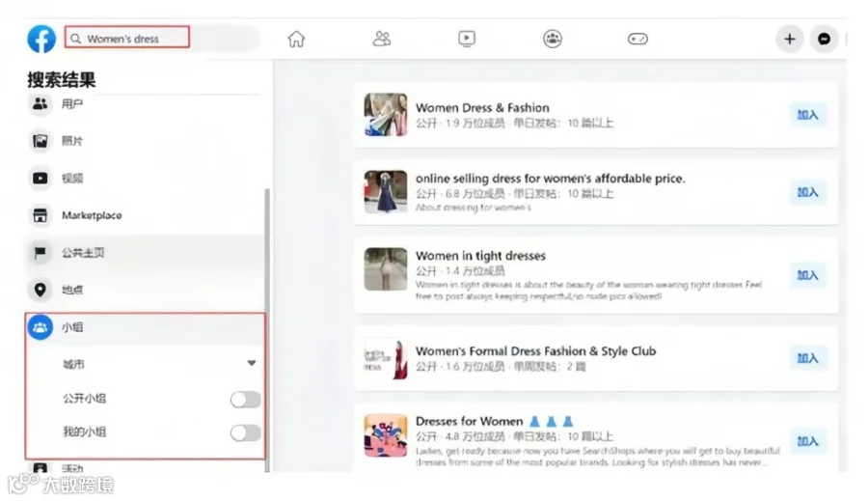Screen dimensions: 868x501
Task: Toggle the 我的小组 switch
Action: 245,432
